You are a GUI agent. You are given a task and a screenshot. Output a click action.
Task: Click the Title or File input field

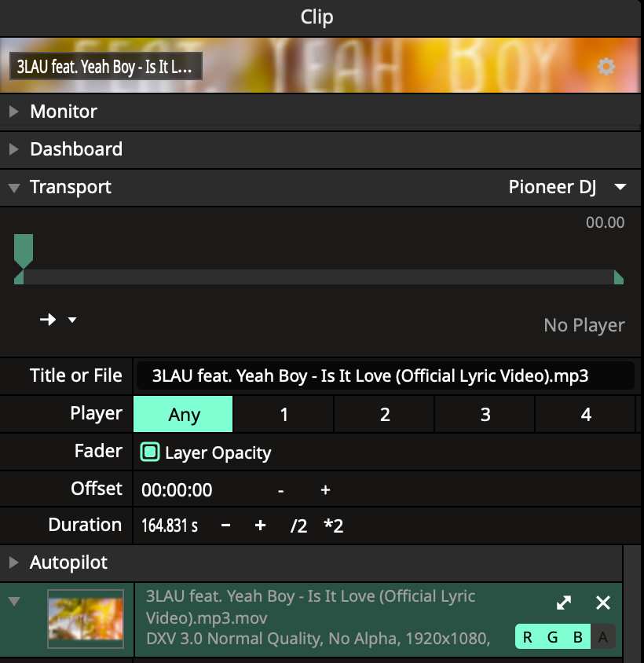click(385, 376)
